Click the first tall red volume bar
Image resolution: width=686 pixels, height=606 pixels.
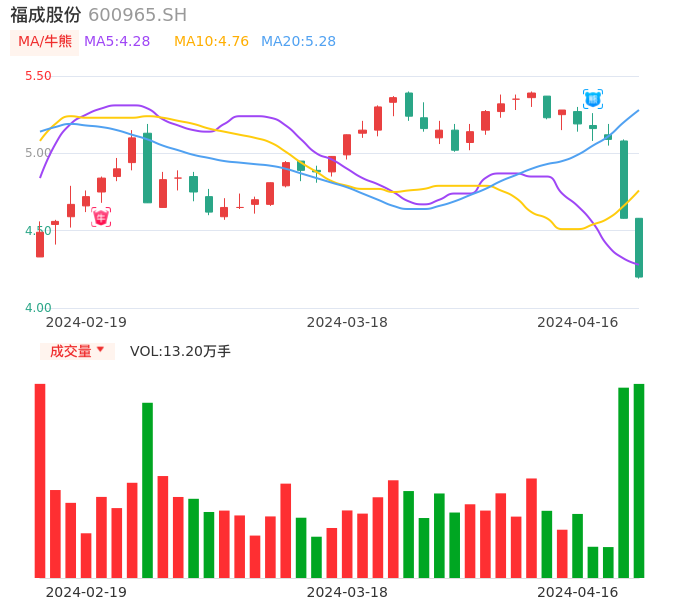coord(40,480)
